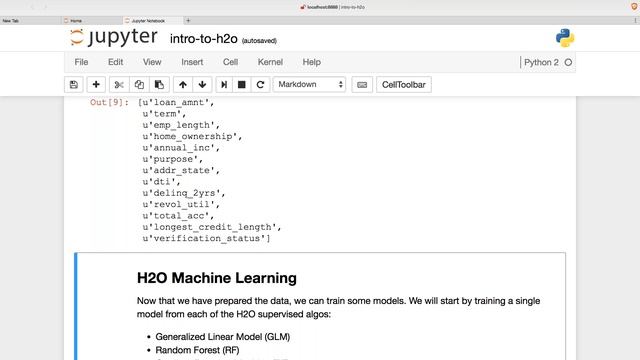The height and width of the screenshot is (360, 640).
Task: Move selected cell down arrow
Action: pyautogui.click(x=202, y=84)
